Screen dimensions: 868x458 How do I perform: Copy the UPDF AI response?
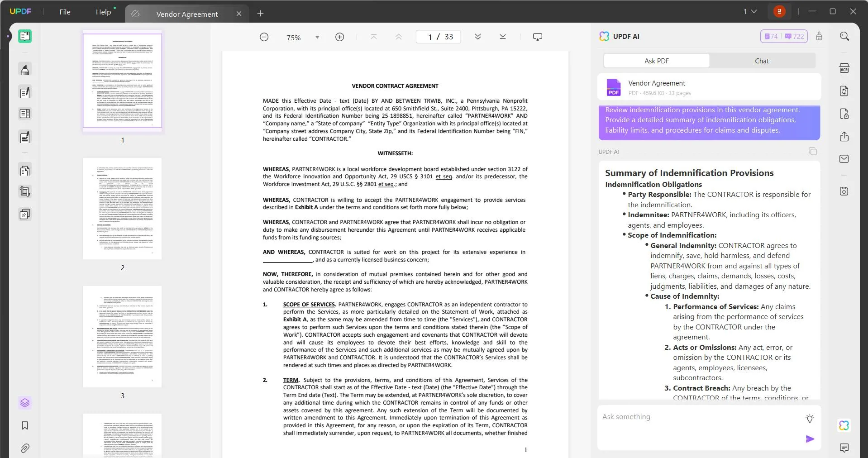tap(812, 151)
